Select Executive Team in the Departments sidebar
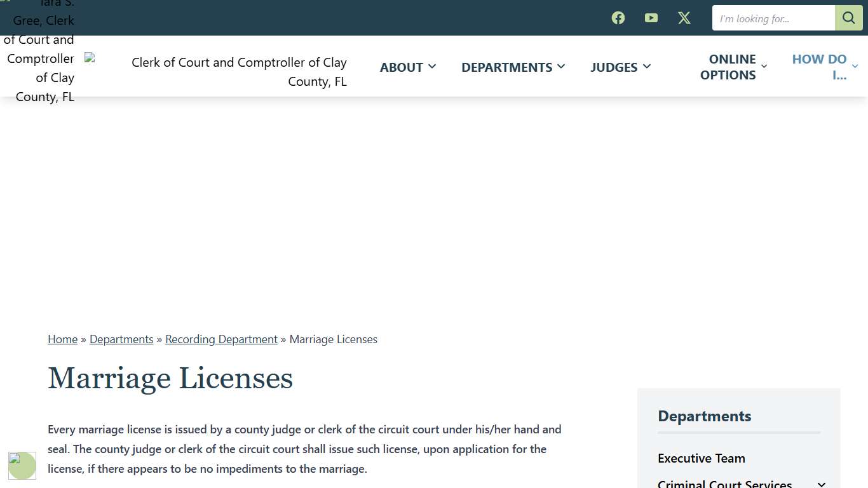 click(x=702, y=458)
